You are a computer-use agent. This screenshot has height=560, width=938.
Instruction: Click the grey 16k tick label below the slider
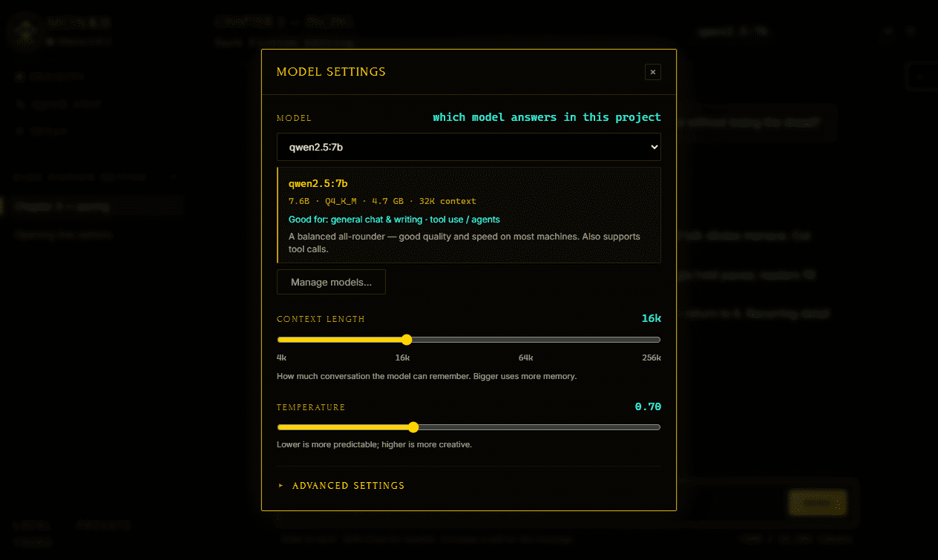[x=403, y=358]
